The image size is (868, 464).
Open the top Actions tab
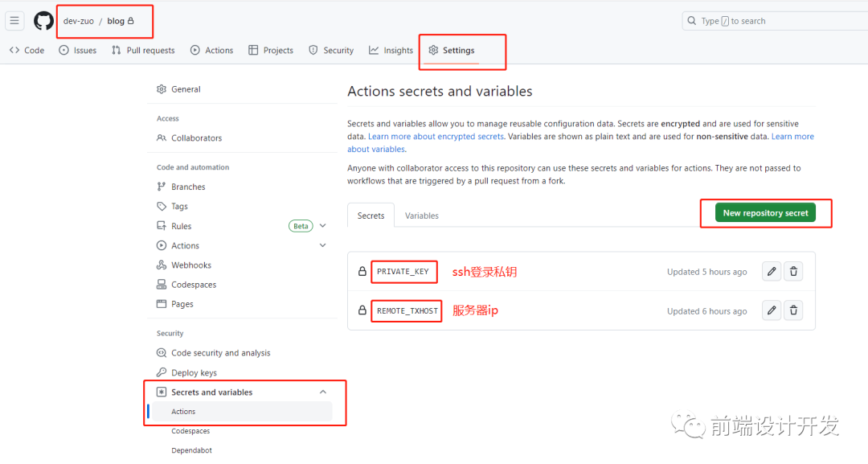pos(211,51)
